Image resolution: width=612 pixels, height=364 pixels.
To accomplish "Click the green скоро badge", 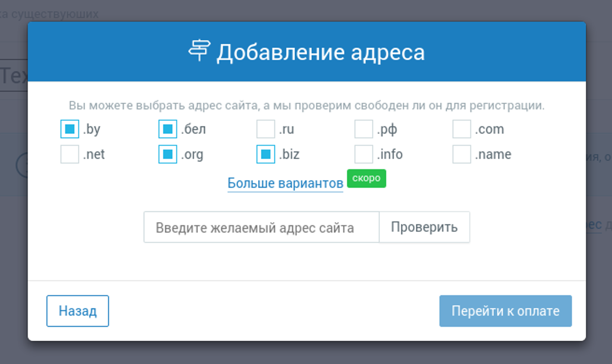I will (x=367, y=178).
